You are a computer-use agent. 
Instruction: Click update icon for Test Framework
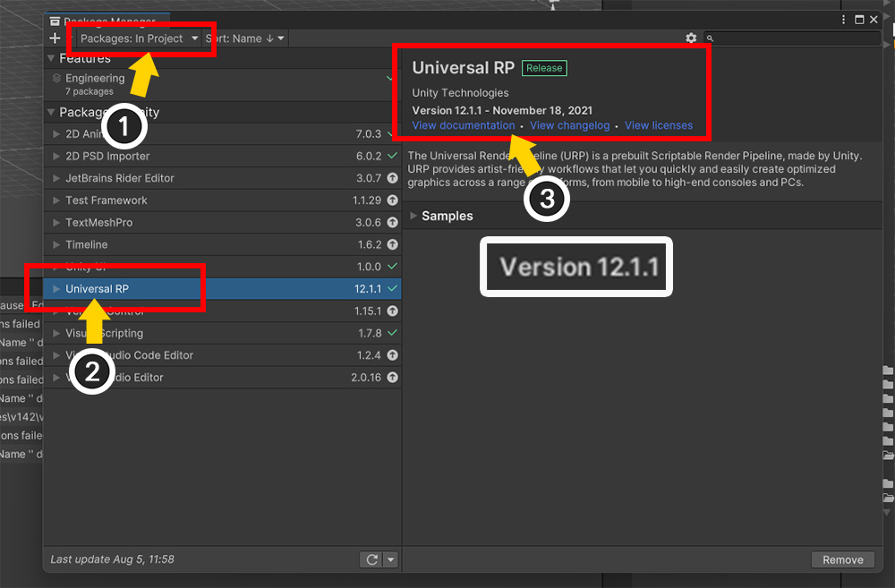coord(393,200)
